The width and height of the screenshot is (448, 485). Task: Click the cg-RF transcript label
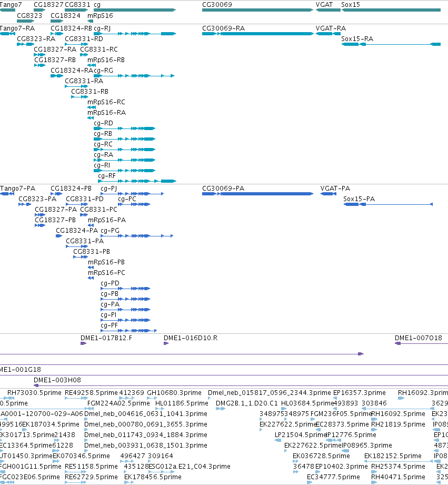pyautogui.click(x=107, y=176)
